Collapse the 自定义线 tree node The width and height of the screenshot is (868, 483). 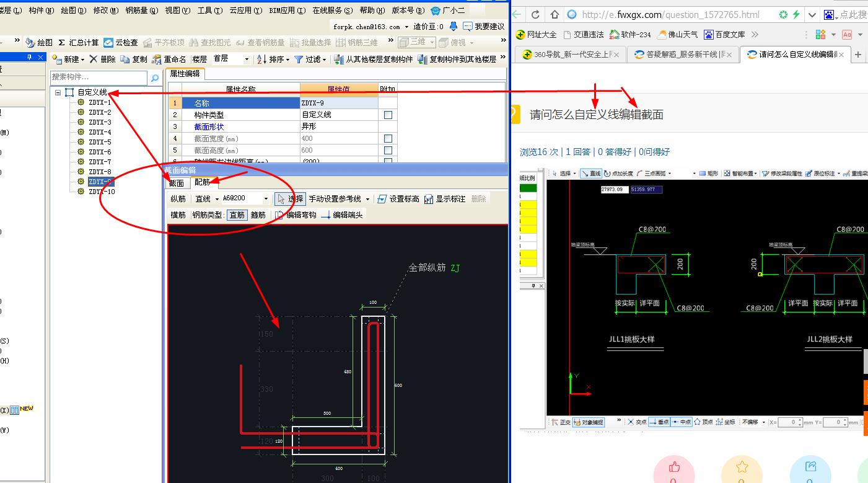tap(58, 92)
